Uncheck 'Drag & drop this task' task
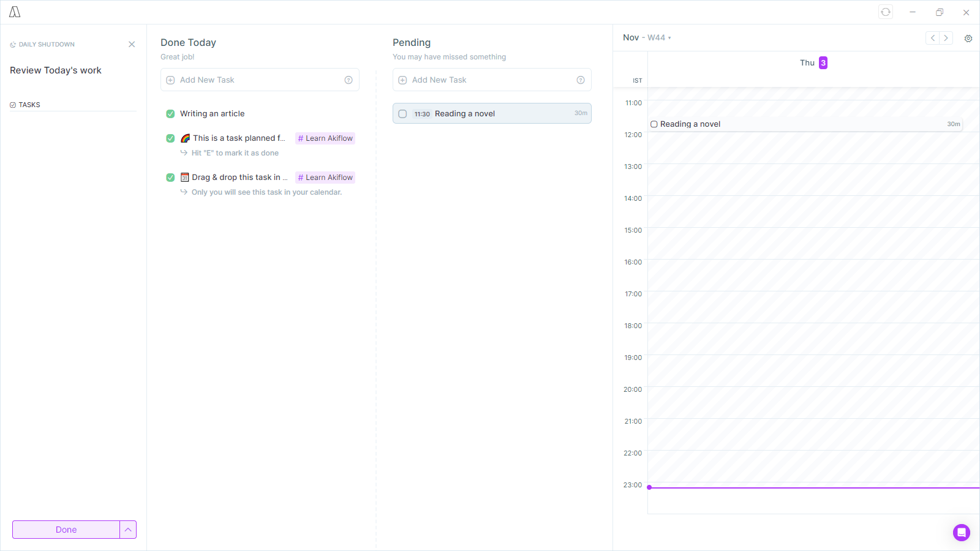Screen dimensions: 980x551 (x=170, y=178)
